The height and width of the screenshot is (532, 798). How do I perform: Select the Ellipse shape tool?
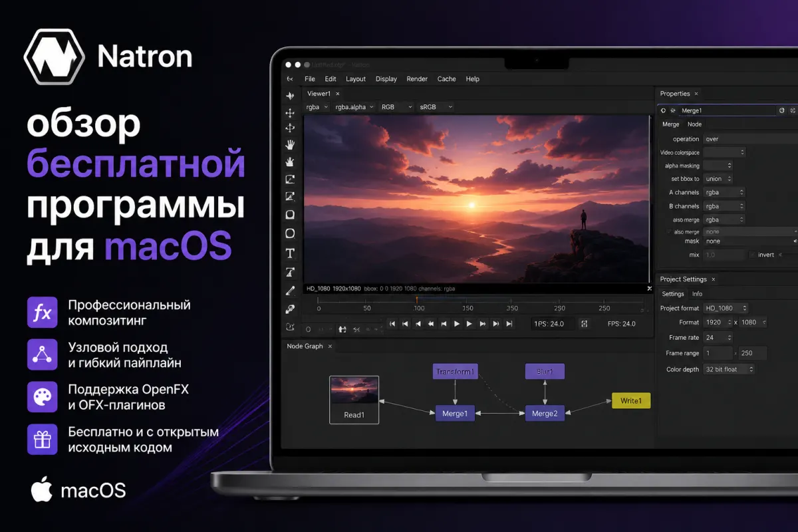coord(290,233)
